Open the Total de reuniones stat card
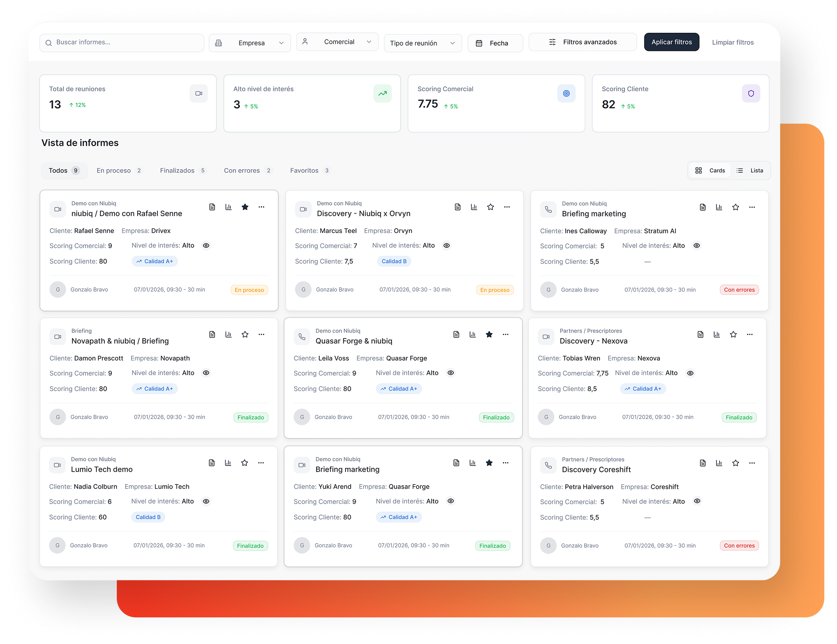This screenshot has width=837, height=644. click(x=128, y=104)
